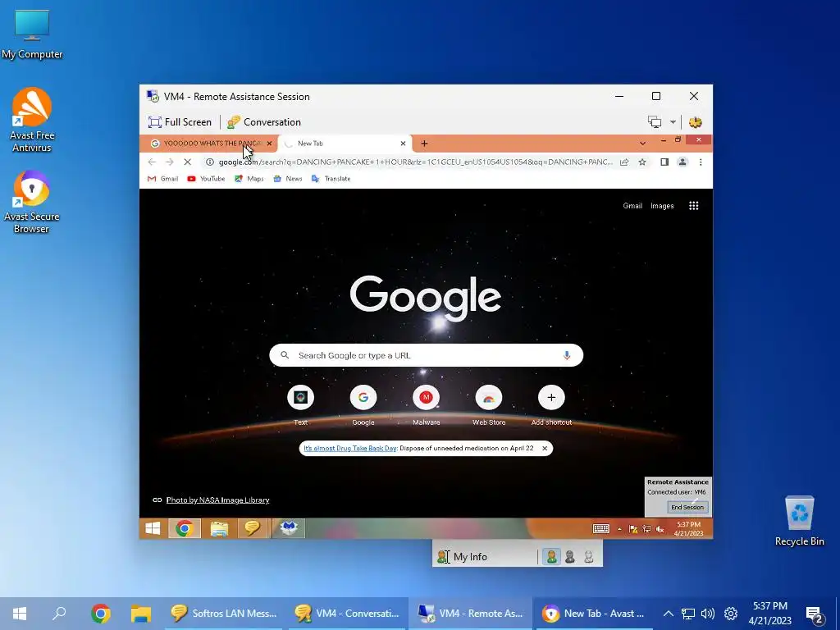Screen dimensions: 840x630
Task: Stop page loading with the X button
Action: (188, 162)
